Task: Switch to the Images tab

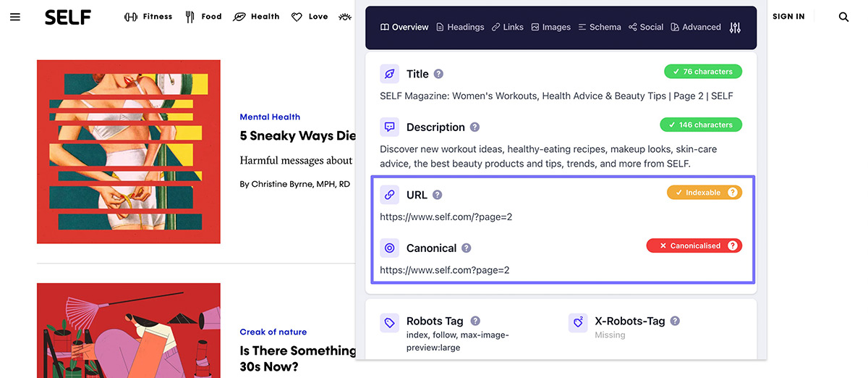Action: coord(550,27)
